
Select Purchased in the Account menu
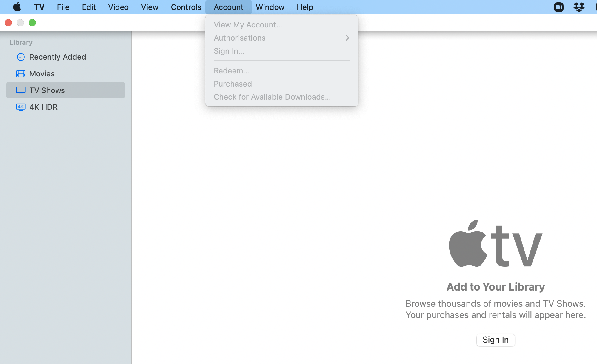[x=233, y=84]
